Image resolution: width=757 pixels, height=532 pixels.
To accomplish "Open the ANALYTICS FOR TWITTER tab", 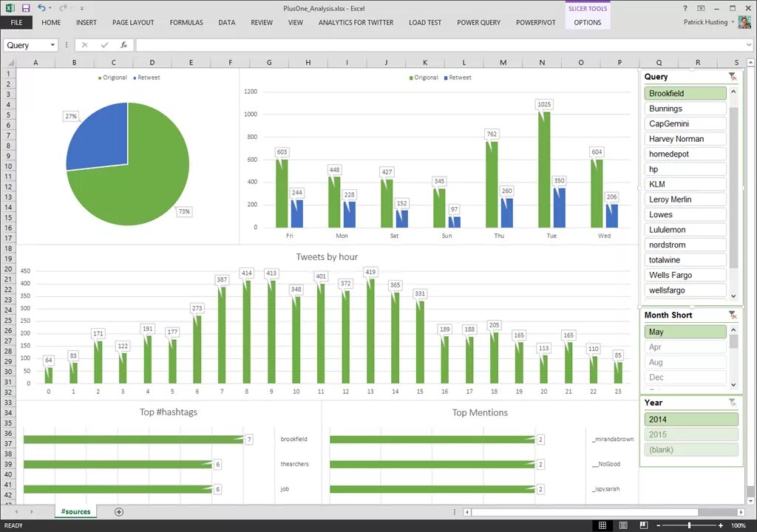I will [356, 22].
